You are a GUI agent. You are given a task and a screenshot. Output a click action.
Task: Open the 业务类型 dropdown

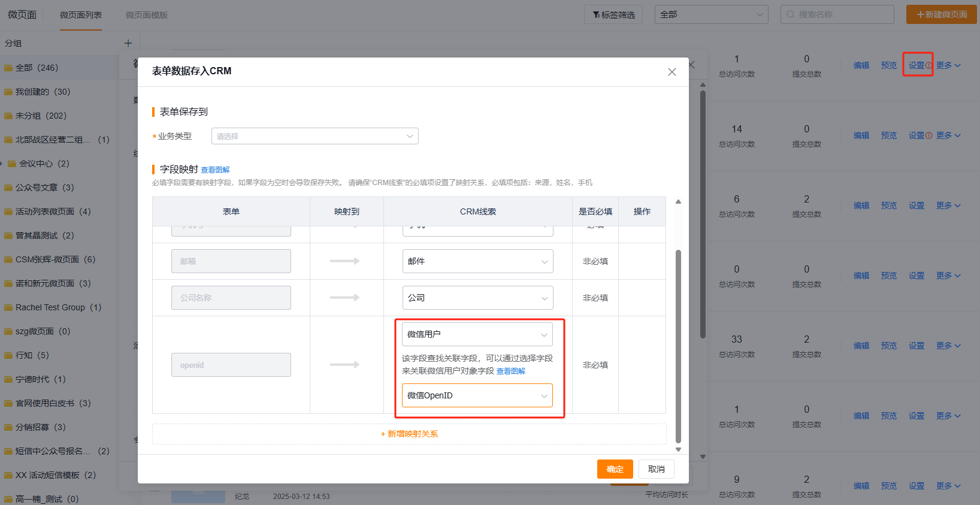point(315,136)
